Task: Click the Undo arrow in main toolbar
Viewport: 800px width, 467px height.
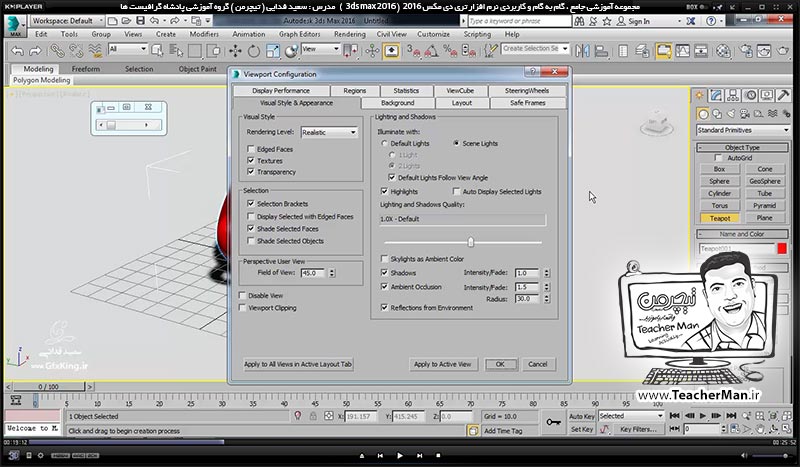Action: (17, 51)
